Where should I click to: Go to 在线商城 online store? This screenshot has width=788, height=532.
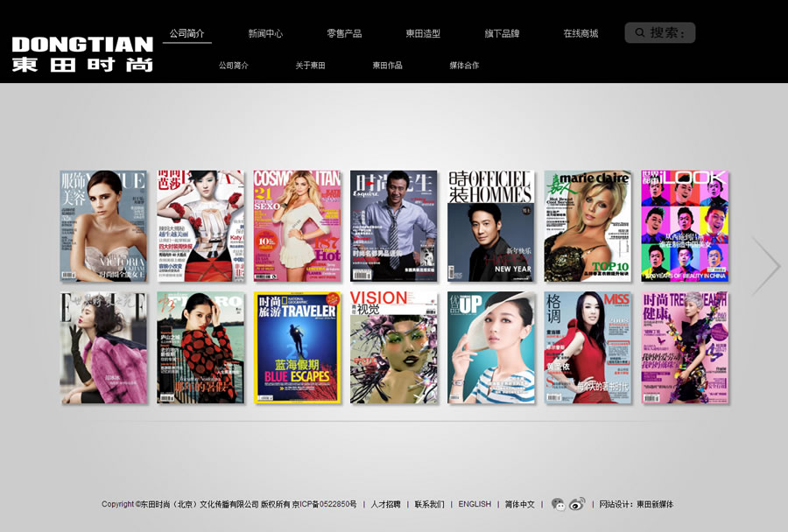click(x=580, y=34)
